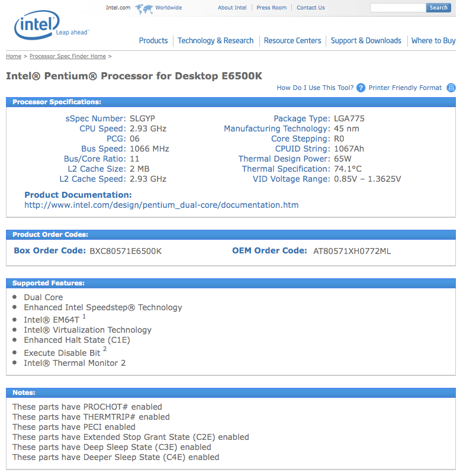Click the Intel EM64T feature item
The image size is (463, 476).
click(x=54, y=319)
